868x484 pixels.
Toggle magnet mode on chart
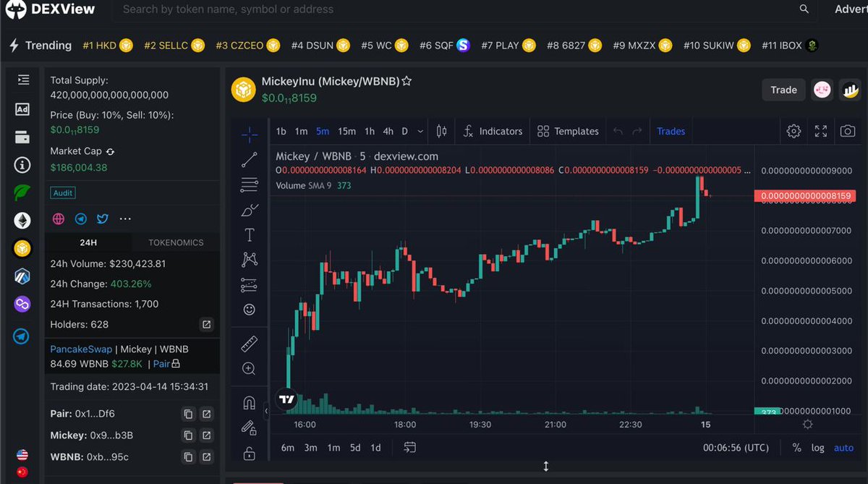click(249, 403)
